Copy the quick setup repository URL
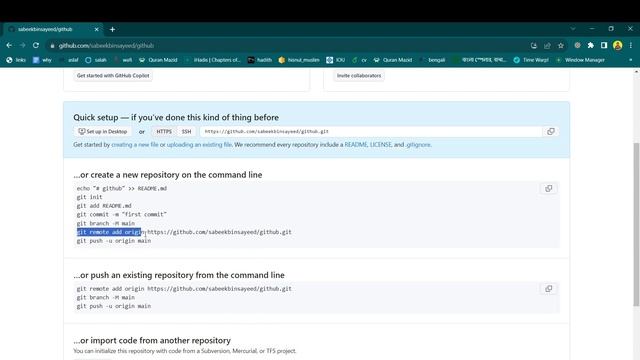The image size is (640, 360). coord(551,131)
